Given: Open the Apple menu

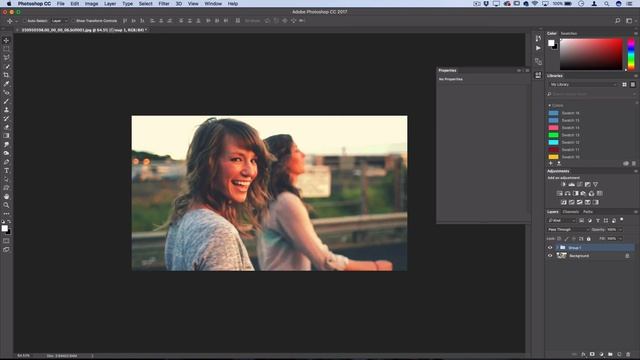Looking at the screenshot, I should (x=9, y=4).
